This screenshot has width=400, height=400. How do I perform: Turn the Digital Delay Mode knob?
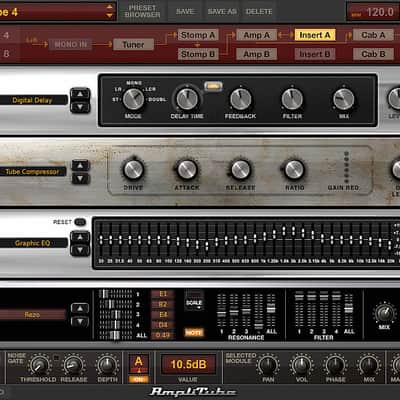(133, 99)
